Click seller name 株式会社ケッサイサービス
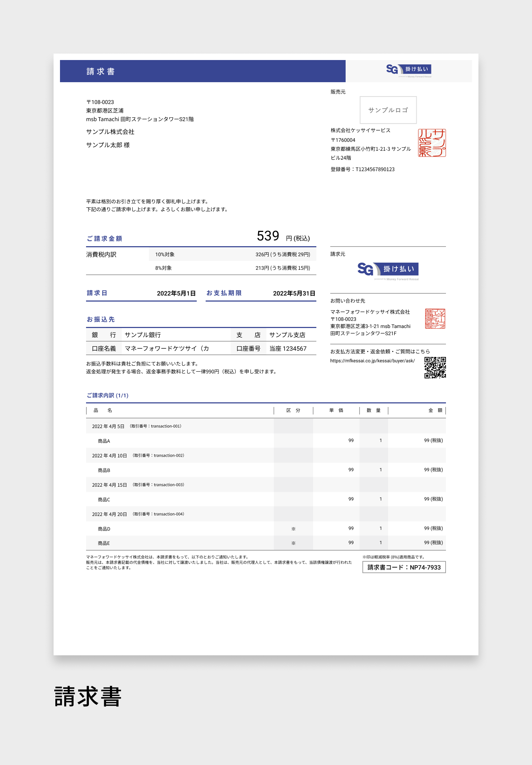The height and width of the screenshot is (765, 532). 361,130
